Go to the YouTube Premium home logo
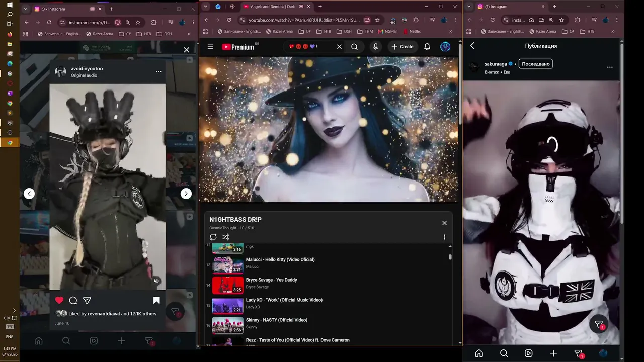The image size is (644, 362). point(237,47)
